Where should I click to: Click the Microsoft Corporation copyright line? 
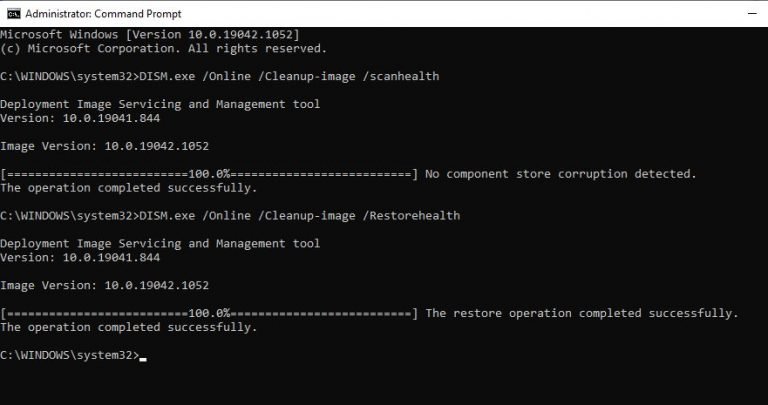[164, 48]
